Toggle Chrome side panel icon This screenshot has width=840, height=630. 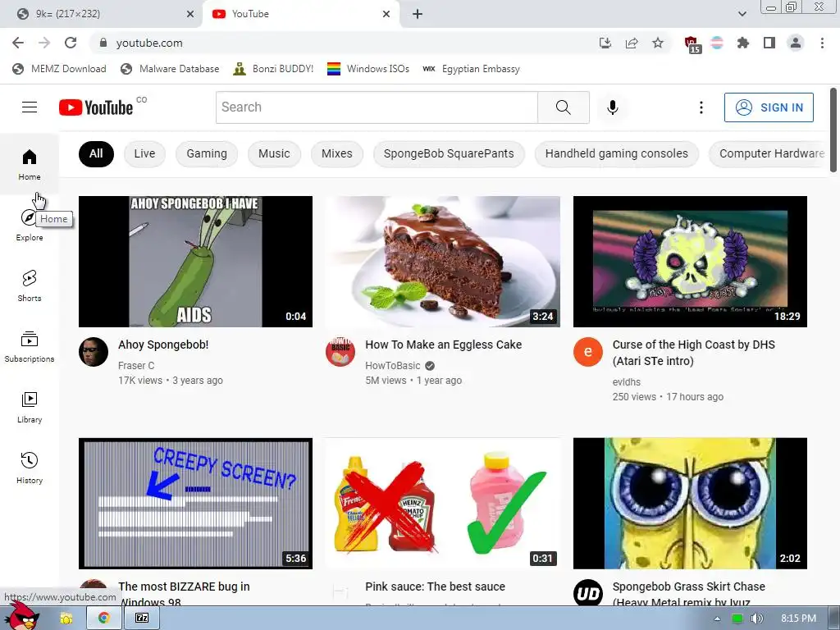point(769,43)
